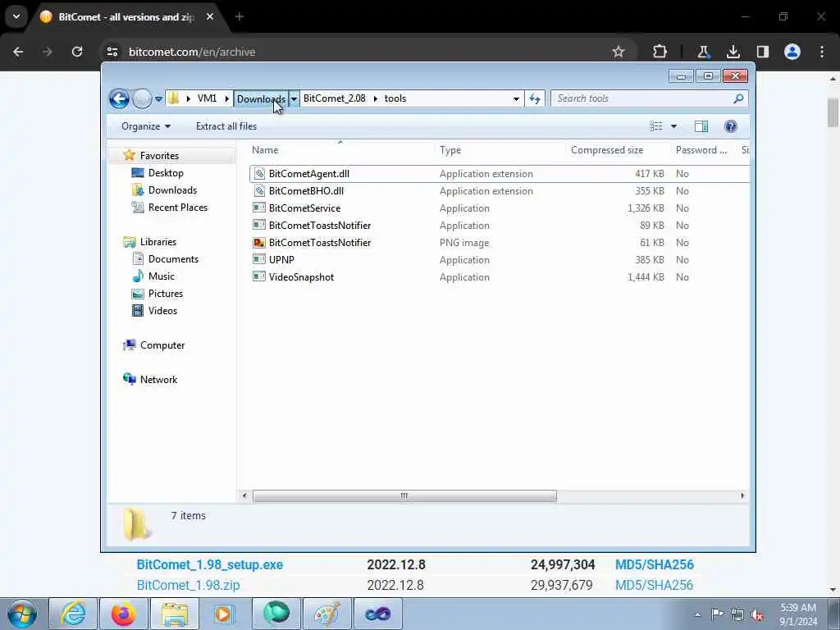Open Recent Places in Favorites
Screen dimensions: 840x630
click(178, 208)
